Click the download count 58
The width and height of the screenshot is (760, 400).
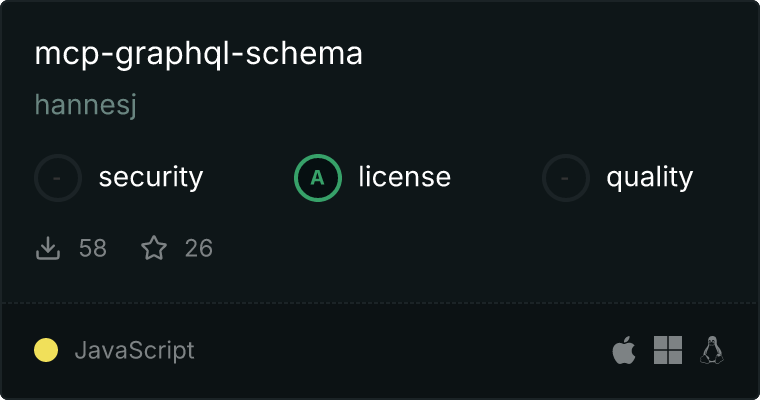93,248
